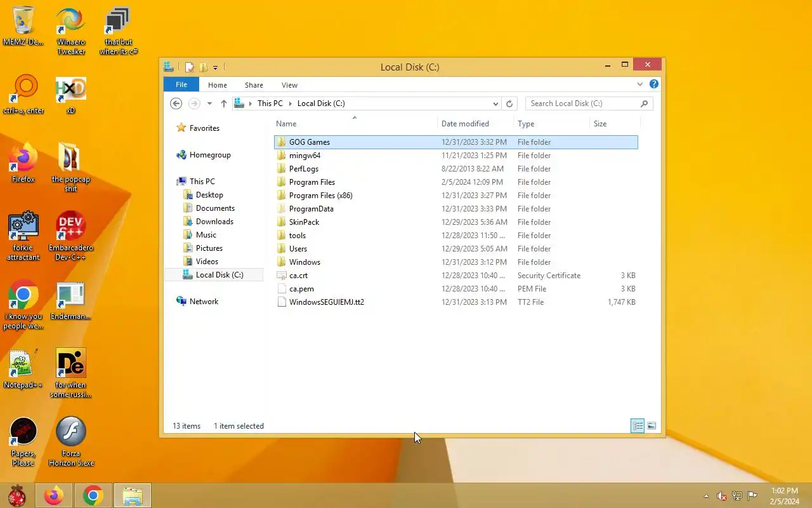Screen dimensions: 812x508
Task: Select the ca.crt certificate file
Action: point(455,276)
